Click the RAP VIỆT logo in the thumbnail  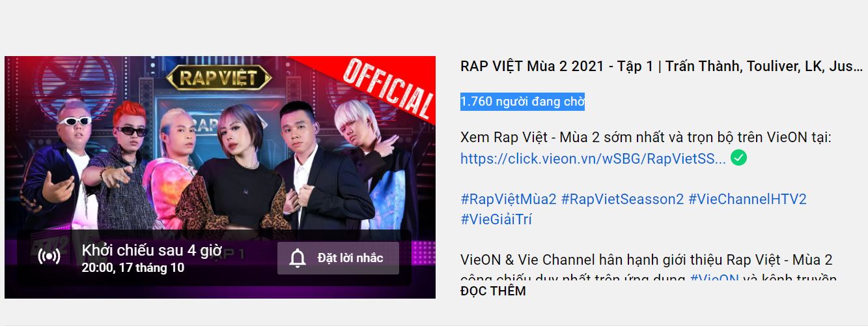point(219,78)
